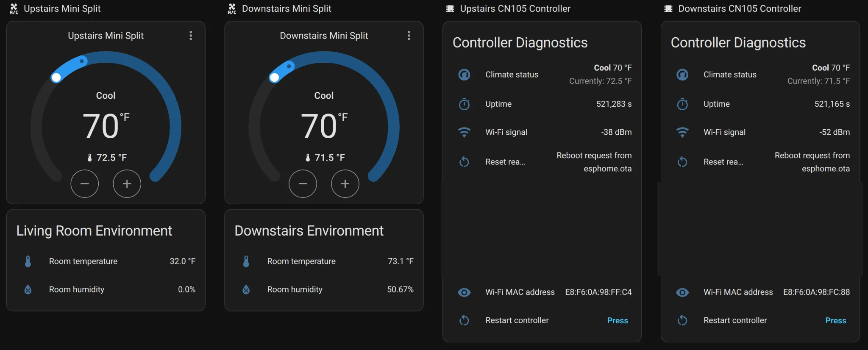
Task: Open Downstairs MAC address E8:F6:0A:98:FC:88
Action: pyautogui.click(x=816, y=292)
